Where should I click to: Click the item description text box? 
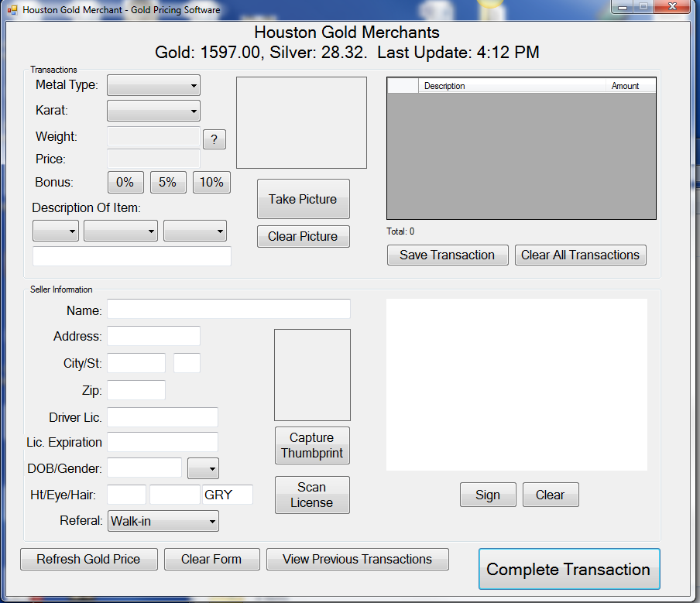pos(132,256)
